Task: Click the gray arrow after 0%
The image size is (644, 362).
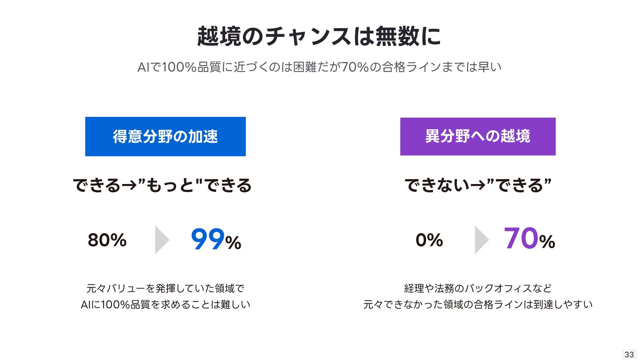Action: point(481,240)
